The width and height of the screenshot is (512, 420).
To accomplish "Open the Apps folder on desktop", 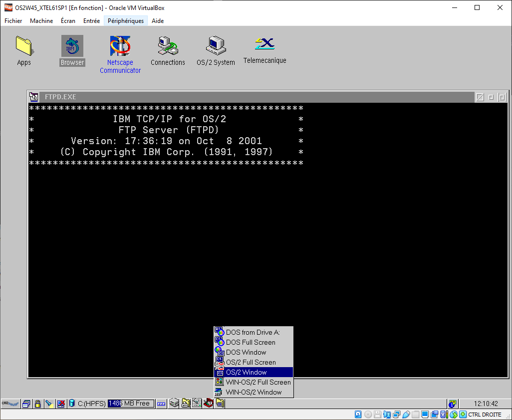I will click(24, 46).
